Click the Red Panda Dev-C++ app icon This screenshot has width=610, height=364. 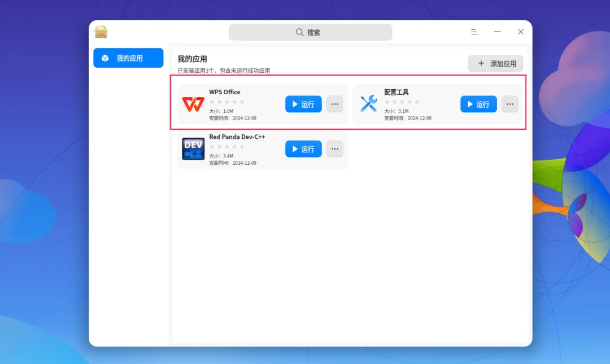tap(193, 148)
